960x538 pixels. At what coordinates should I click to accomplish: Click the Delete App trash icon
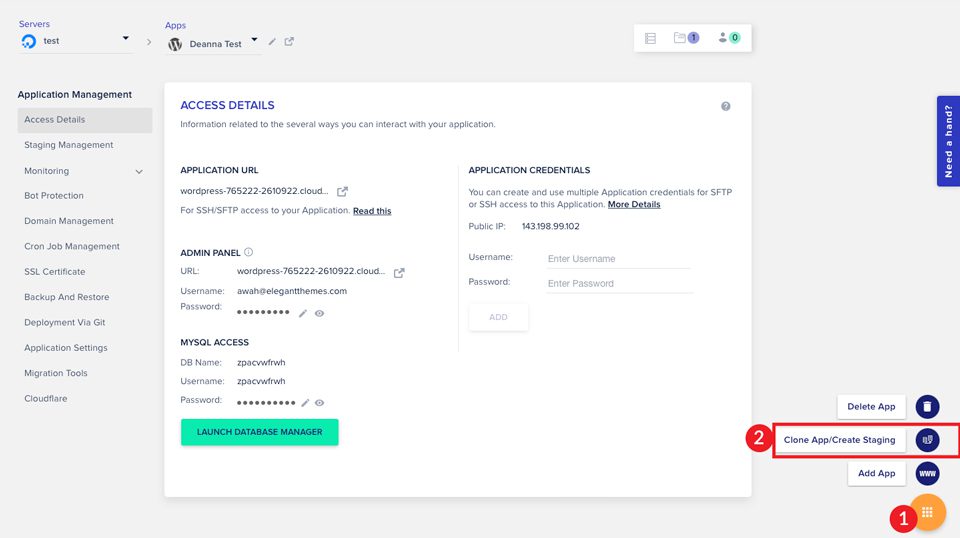[x=927, y=407]
